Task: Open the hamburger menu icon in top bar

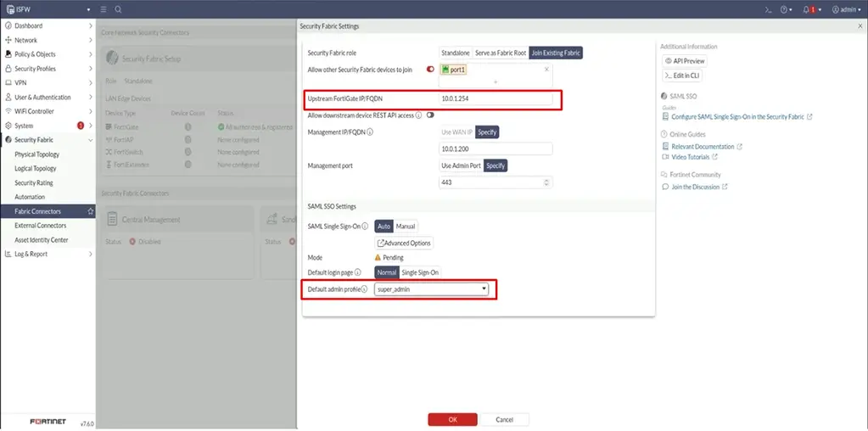Action: coord(104,9)
